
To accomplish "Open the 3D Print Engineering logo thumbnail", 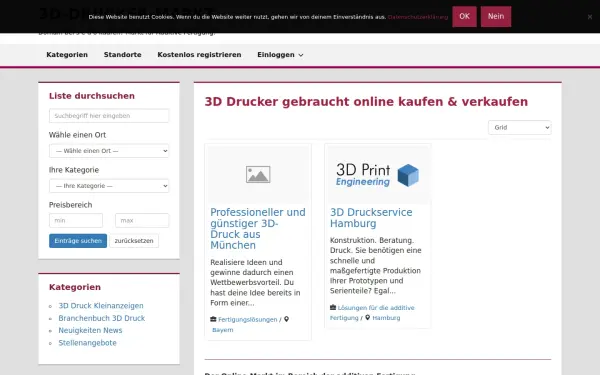I will coord(378,175).
